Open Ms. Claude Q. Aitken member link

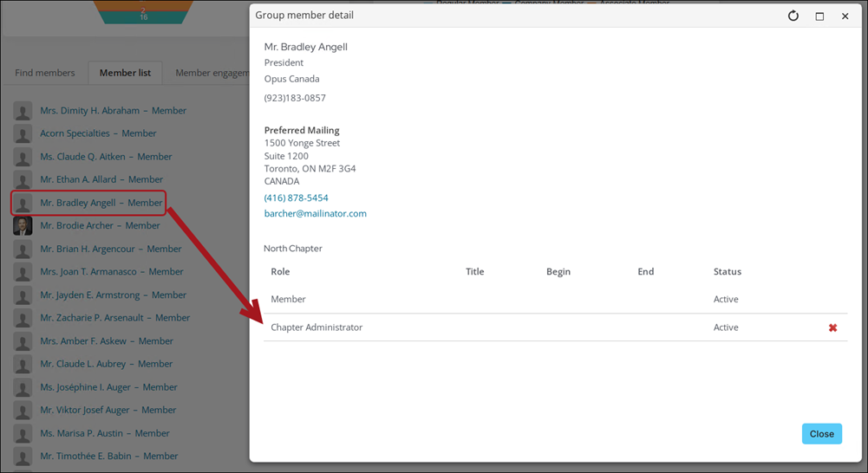tap(106, 157)
